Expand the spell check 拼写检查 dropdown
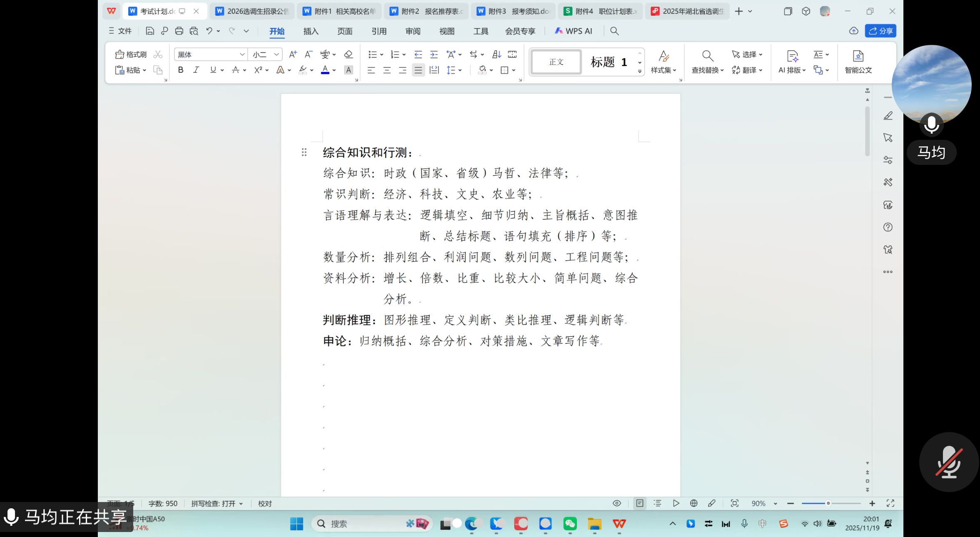Screen dimensions: 980x537 (x=241, y=504)
